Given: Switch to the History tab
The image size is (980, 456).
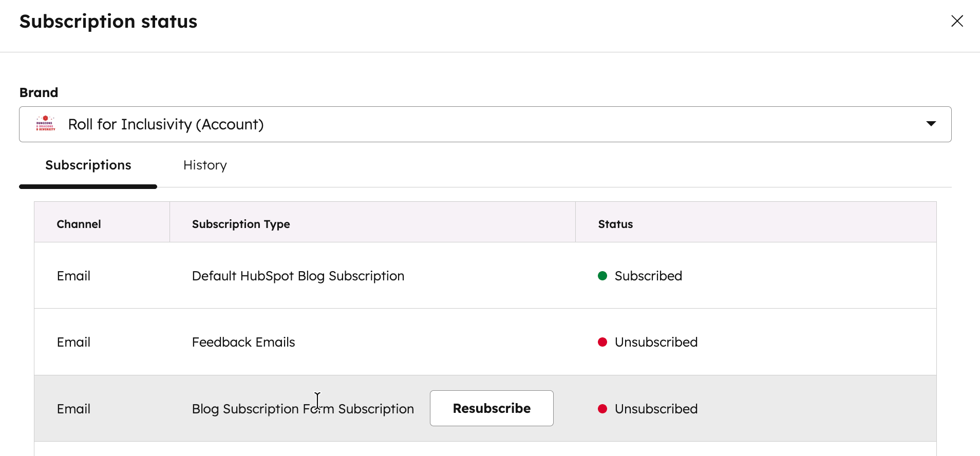Looking at the screenshot, I should [x=205, y=165].
